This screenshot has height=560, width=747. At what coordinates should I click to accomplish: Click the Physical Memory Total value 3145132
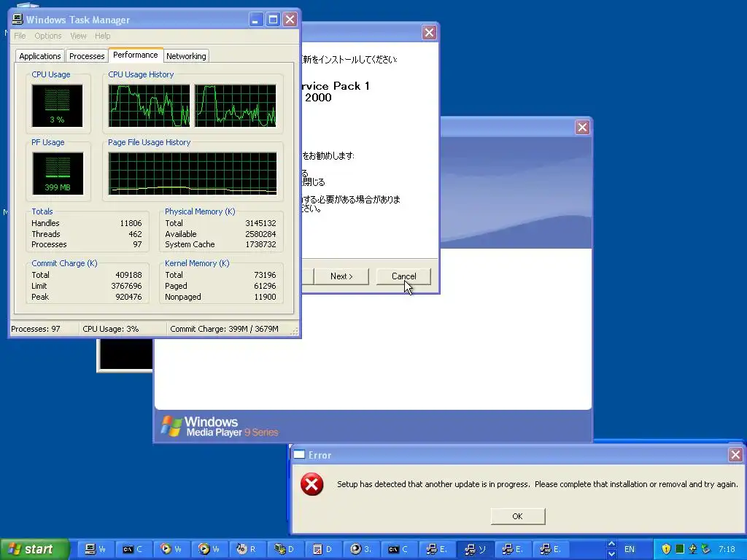point(260,223)
